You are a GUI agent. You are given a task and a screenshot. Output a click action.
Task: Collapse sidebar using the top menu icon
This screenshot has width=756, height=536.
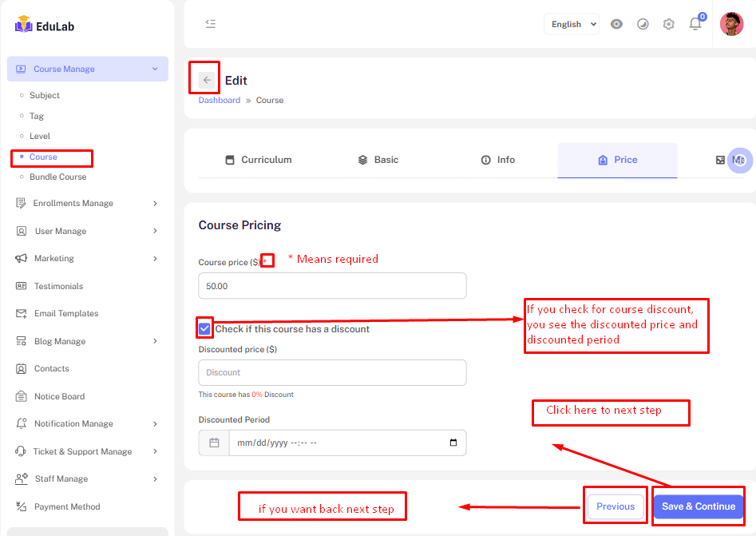[x=210, y=24]
